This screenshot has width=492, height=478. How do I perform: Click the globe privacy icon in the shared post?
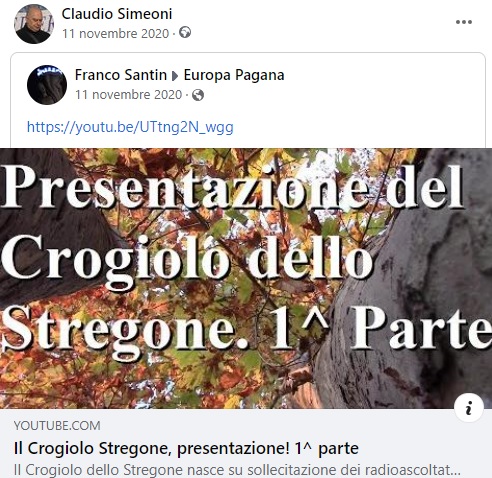point(198,95)
